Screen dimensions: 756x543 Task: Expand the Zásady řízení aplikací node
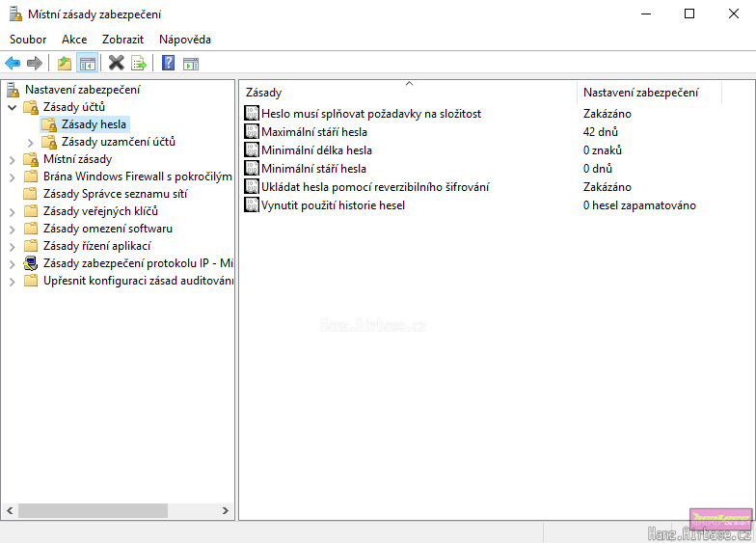point(12,247)
